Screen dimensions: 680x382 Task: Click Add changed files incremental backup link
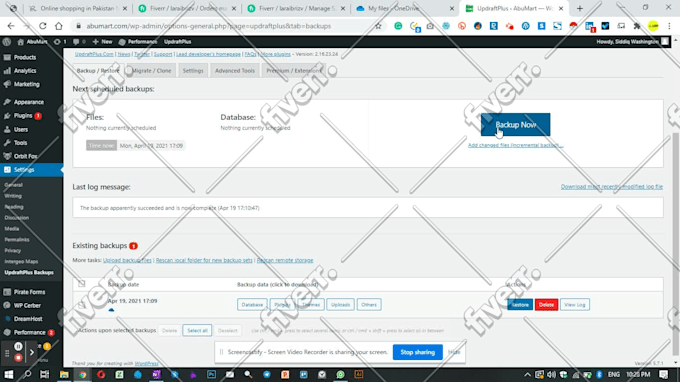(515, 145)
